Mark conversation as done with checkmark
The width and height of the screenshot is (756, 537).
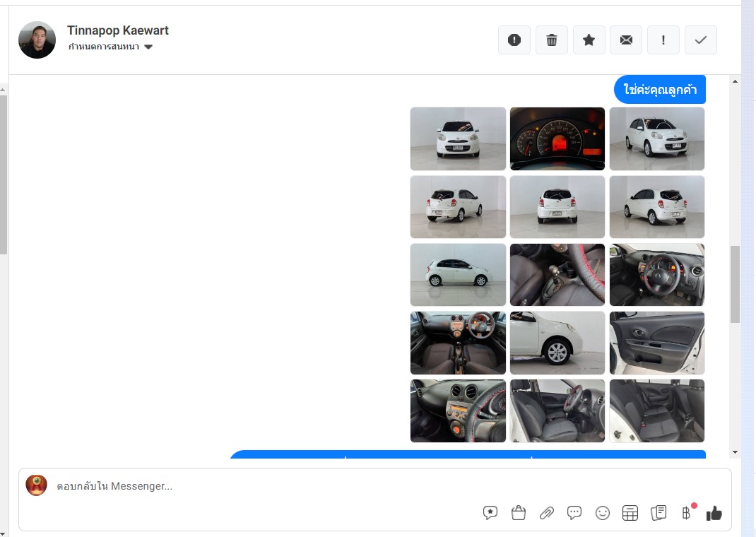coord(701,40)
